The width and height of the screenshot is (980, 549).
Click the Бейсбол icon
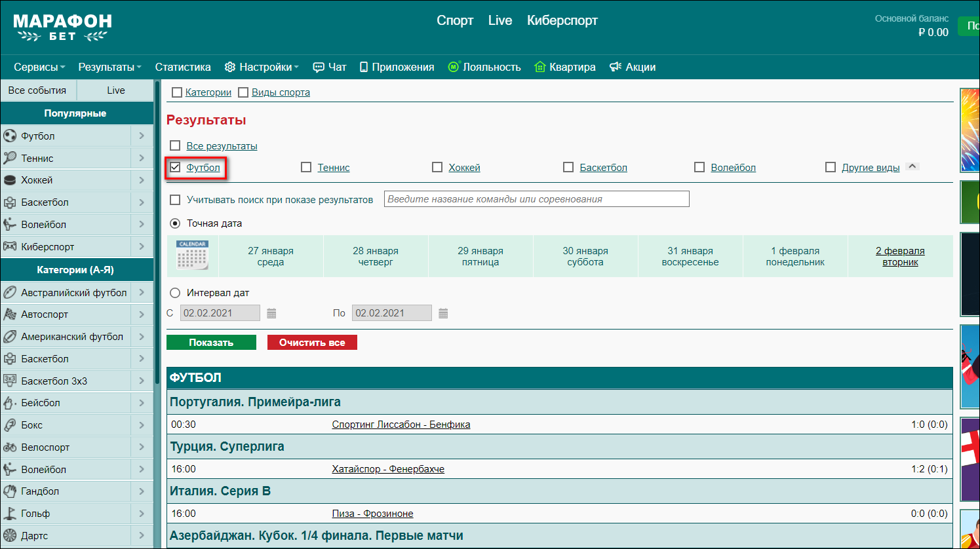pos(10,403)
